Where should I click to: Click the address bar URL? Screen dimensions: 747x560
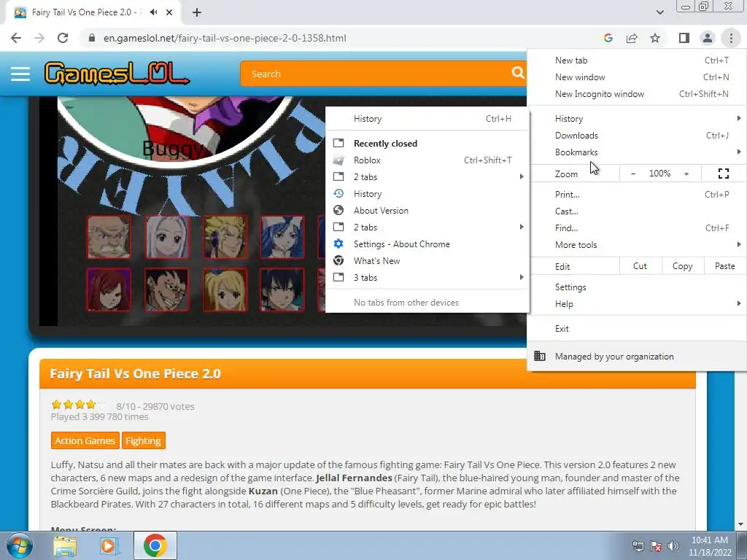pyautogui.click(x=225, y=38)
